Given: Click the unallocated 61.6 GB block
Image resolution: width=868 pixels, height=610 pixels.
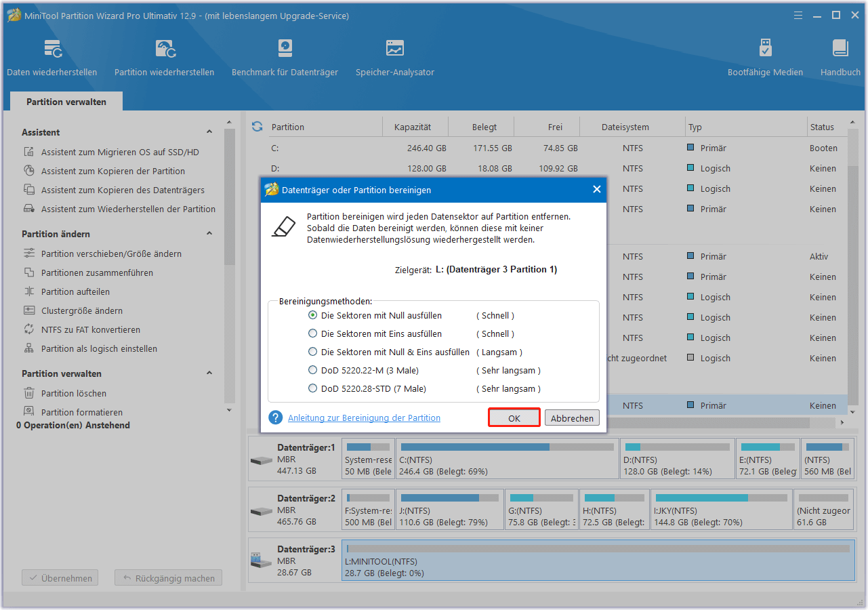Looking at the screenshot, I should [x=823, y=510].
